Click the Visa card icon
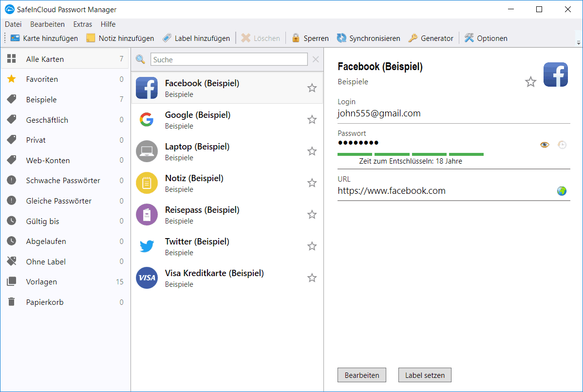 click(x=147, y=278)
